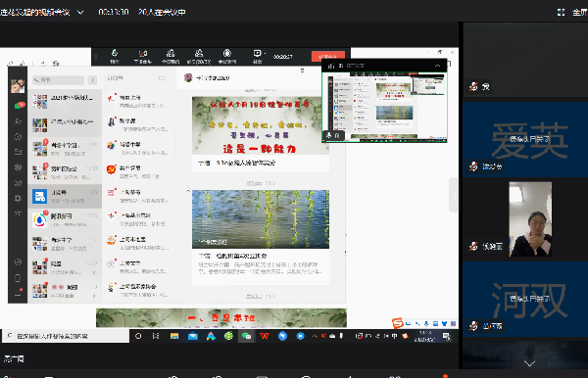This screenshot has height=378, width=588.
Task: Select the 爱英 participant tile
Action: 525,139
